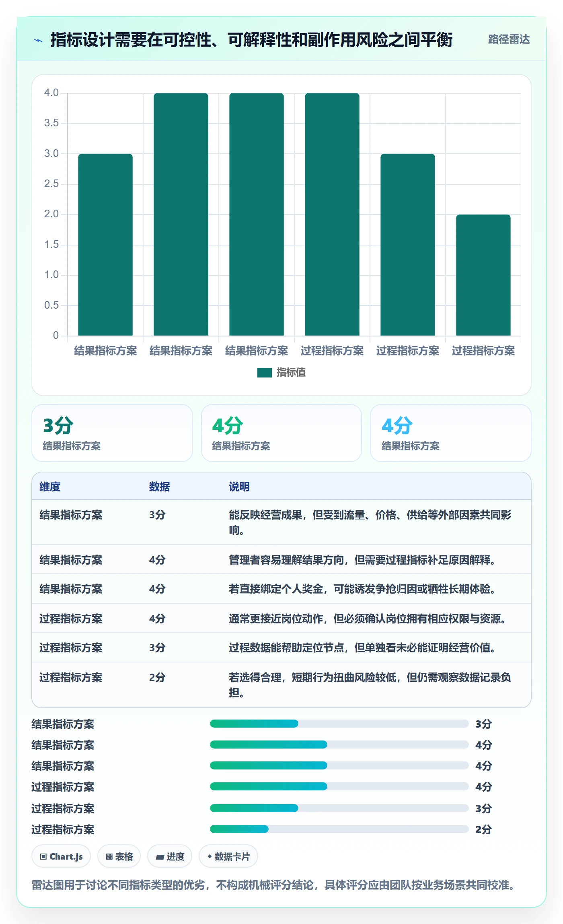
Task: Open the blue 4分 stat card
Action: click(x=451, y=433)
